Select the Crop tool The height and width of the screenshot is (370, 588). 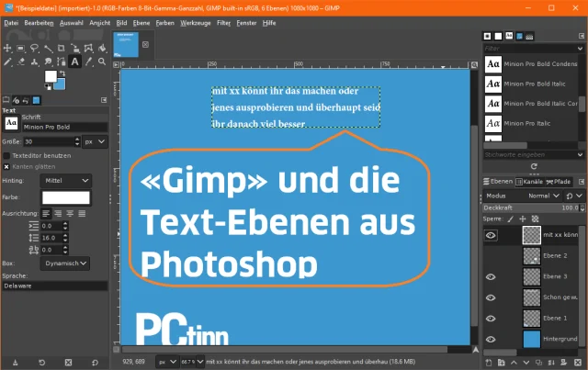coord(62,49)
